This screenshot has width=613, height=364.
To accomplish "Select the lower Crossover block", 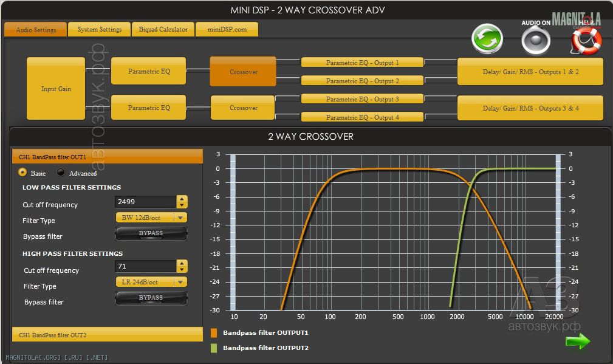I will click(x=243, y=108).
